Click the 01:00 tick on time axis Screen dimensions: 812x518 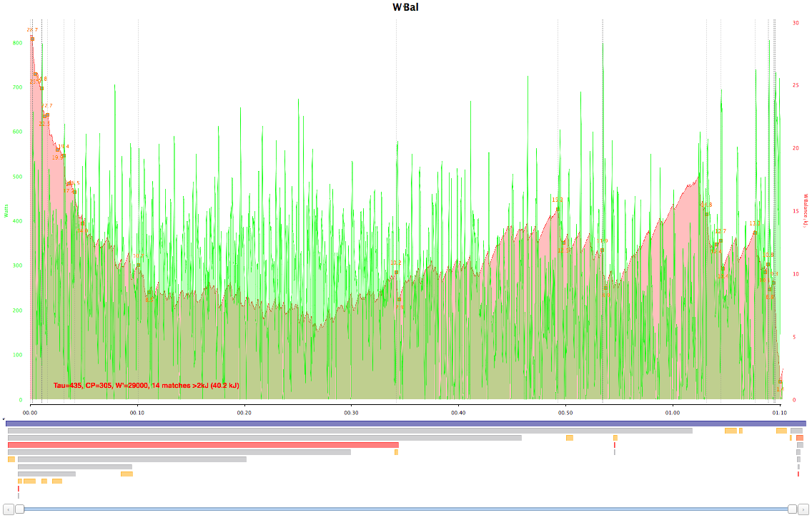tap(672, 413)
